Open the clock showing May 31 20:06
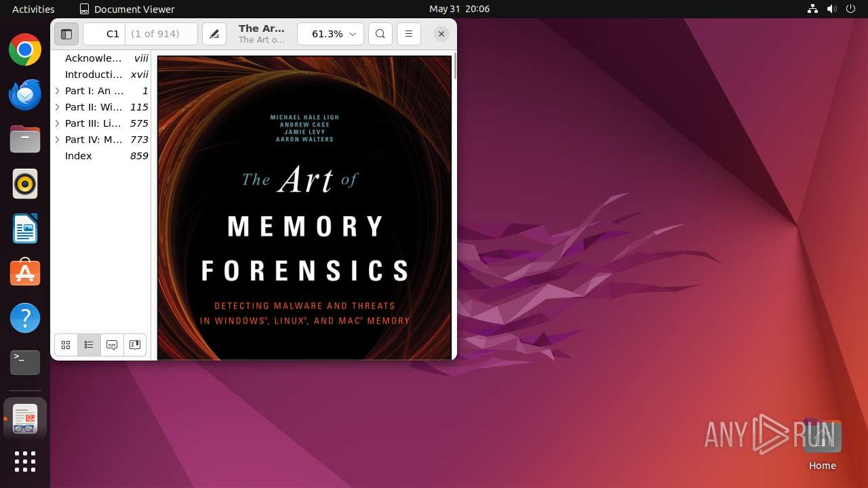This screenshot has height=488, width=868. (x=459, y=9)
